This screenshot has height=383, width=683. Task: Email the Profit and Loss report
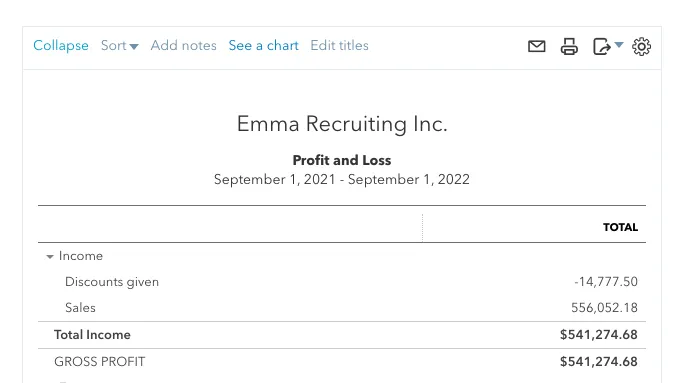click(536, 46)
